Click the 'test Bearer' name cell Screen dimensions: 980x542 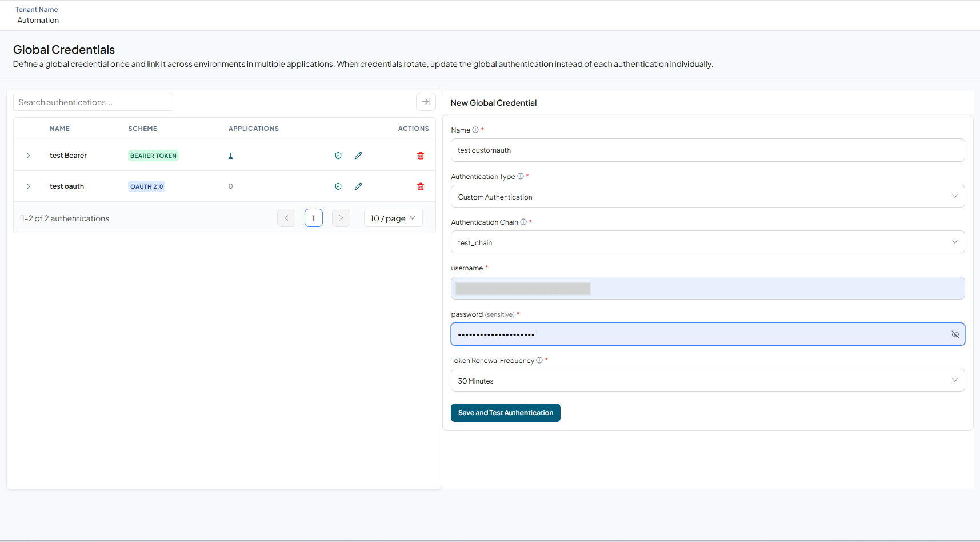click(x=68, y=156)
